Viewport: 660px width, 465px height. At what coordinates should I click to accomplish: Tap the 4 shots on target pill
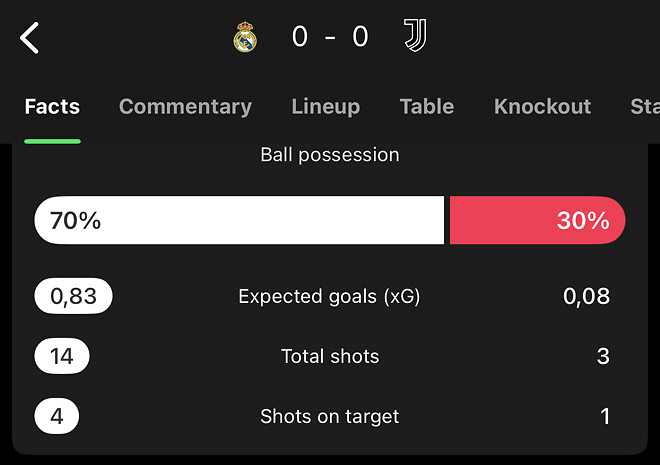[57, 417]
